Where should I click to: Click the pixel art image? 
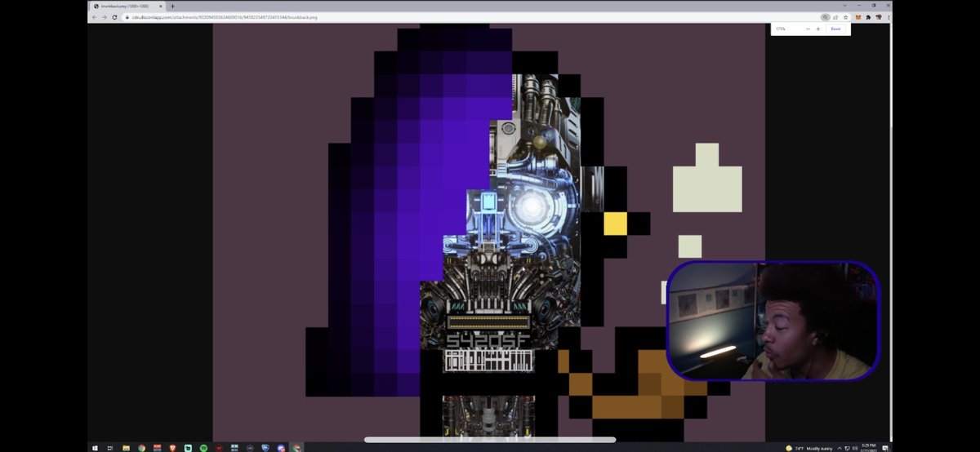(488, 233)
